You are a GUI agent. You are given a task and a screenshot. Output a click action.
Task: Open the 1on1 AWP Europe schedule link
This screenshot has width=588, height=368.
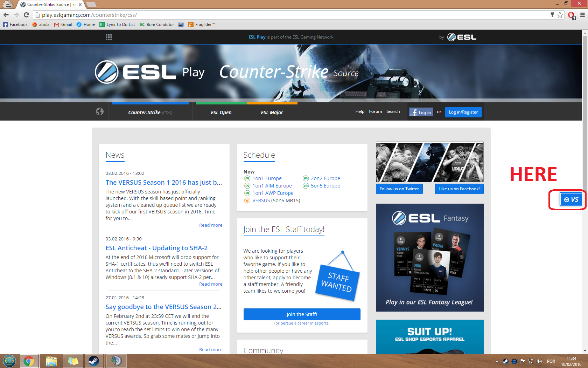point(273,193)
